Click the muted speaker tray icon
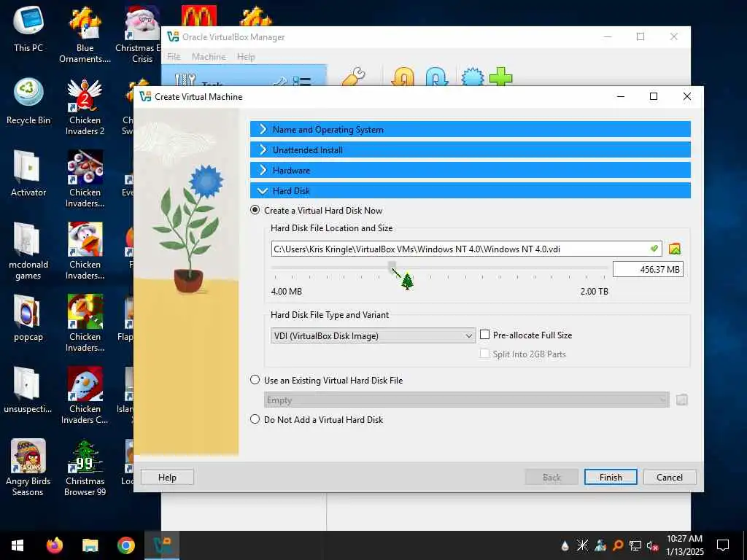This screenshot has width=747, height=560. (652, 545)
